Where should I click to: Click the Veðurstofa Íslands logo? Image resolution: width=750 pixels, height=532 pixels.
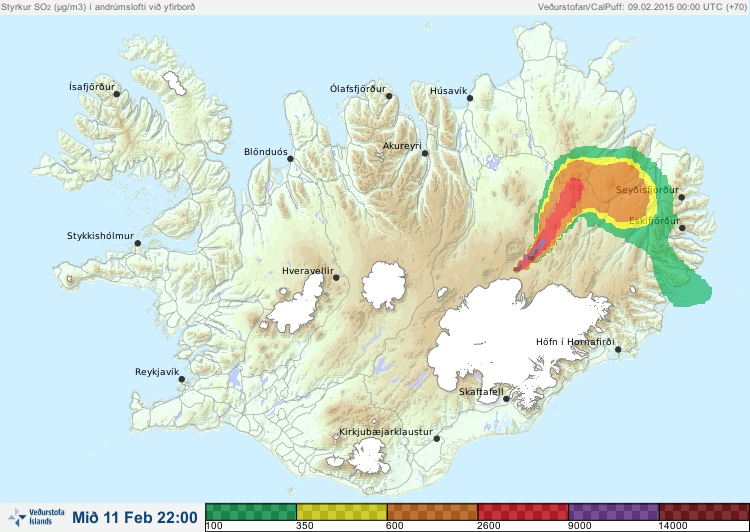click(x=36, y=517)
